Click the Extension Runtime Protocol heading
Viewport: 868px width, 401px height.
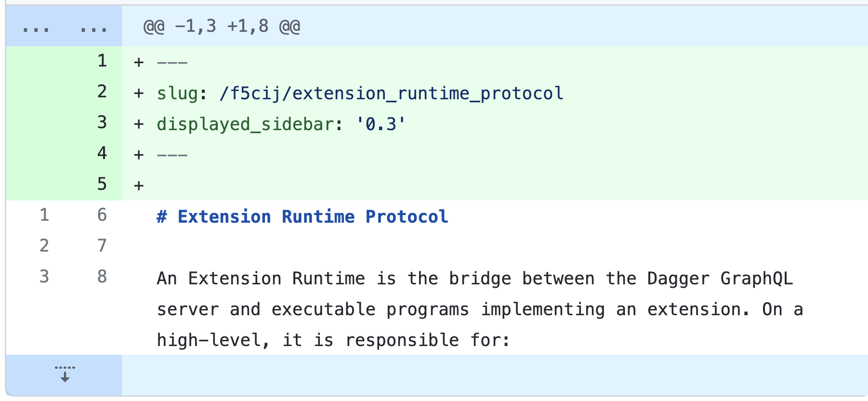(302, 217)
